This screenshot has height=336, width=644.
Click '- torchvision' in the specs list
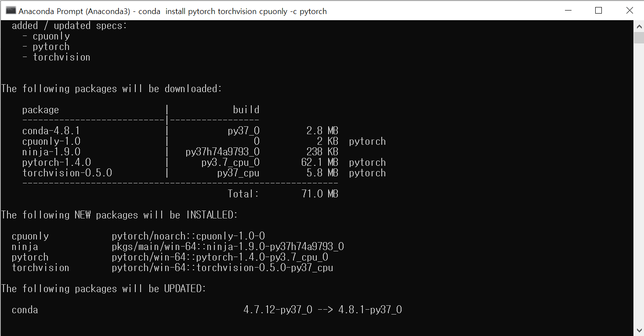57,57
